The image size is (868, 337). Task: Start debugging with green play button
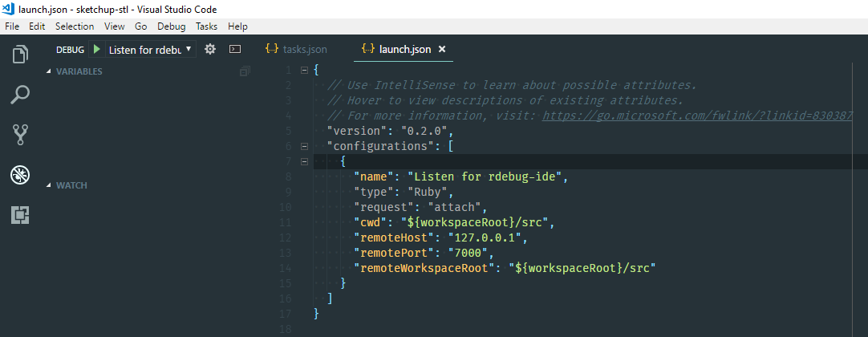[97, 49]
